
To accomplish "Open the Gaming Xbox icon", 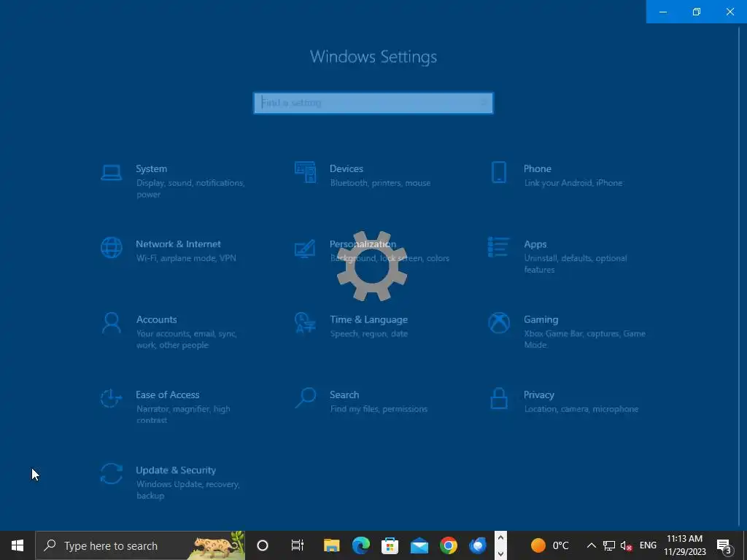I will [x=499, y=323].
